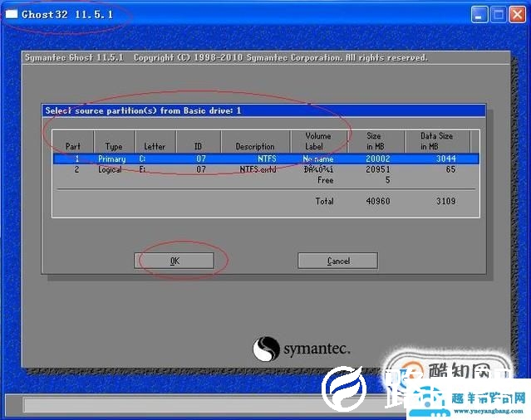Click the Symantec circular logo
531x420 pixels.
[266, 349]
